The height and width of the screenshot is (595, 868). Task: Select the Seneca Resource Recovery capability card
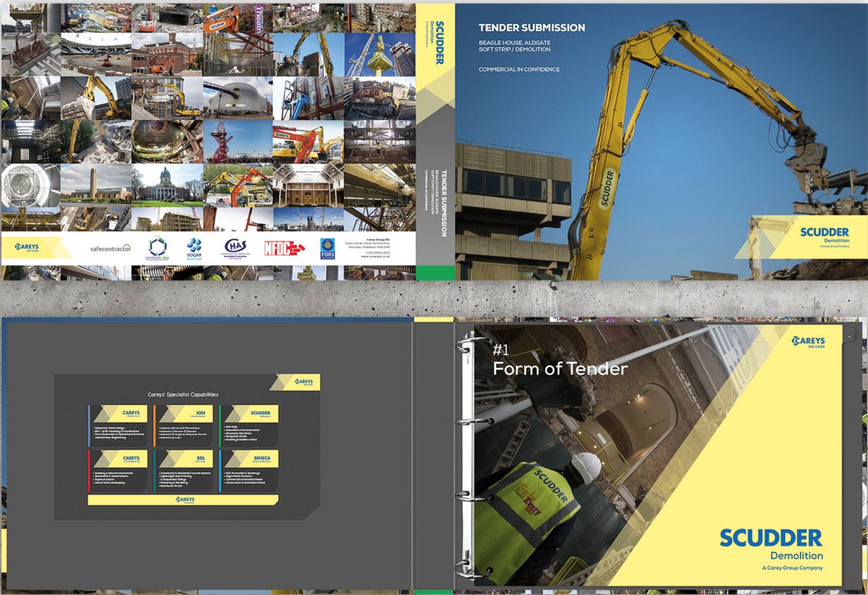(249, 470)
